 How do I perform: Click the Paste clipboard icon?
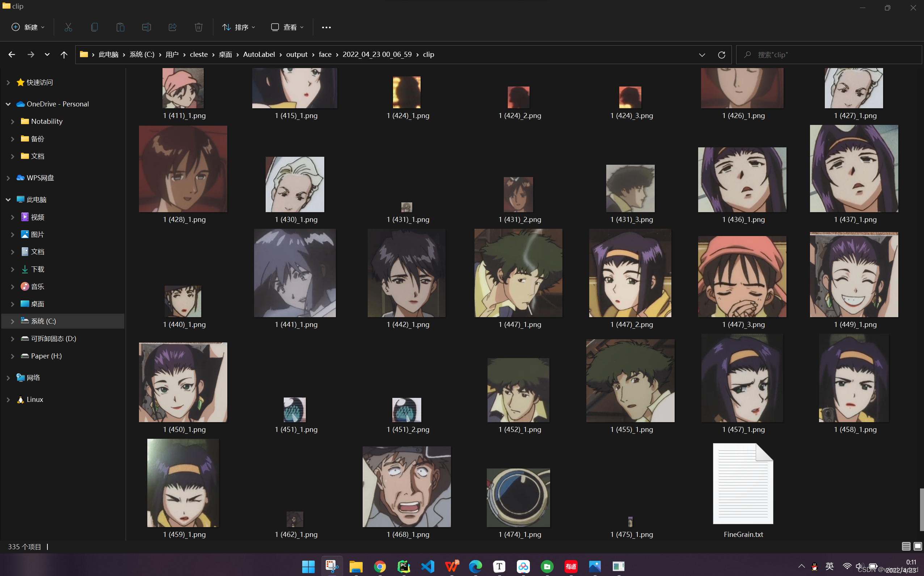[x=120, y=27]
